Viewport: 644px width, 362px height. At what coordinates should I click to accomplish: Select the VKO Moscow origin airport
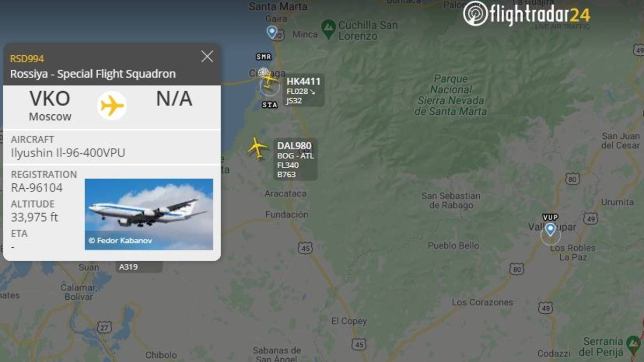50,106
